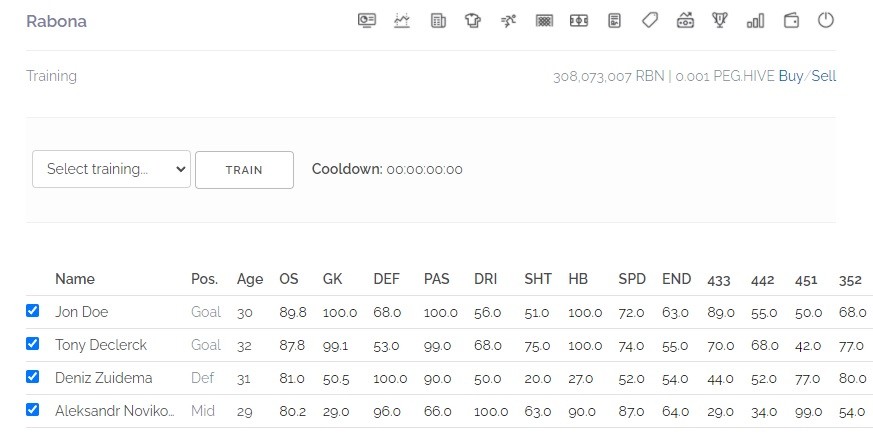This screenshot has width=873, height=443.
Task: Open the trophy league icon
Action: point(720,21)
